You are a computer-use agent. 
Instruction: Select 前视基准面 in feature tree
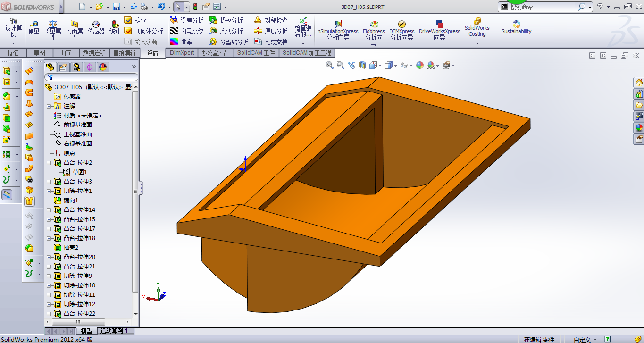(x=73, y=125)
